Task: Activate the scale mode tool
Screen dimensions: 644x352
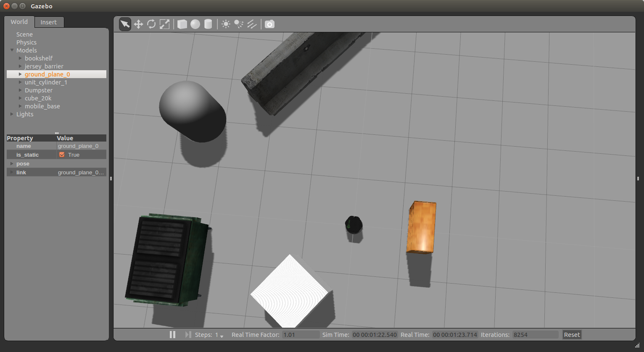Action: [164, 24]
